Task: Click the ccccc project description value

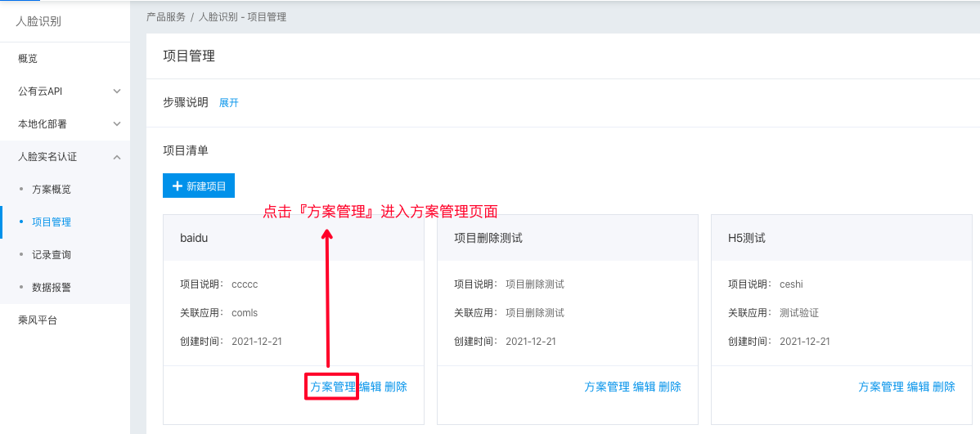Action: point(245,284)
